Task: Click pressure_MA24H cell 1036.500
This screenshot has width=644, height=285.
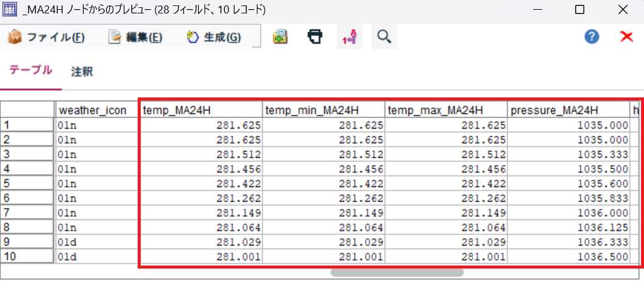Action: point(568,258)
